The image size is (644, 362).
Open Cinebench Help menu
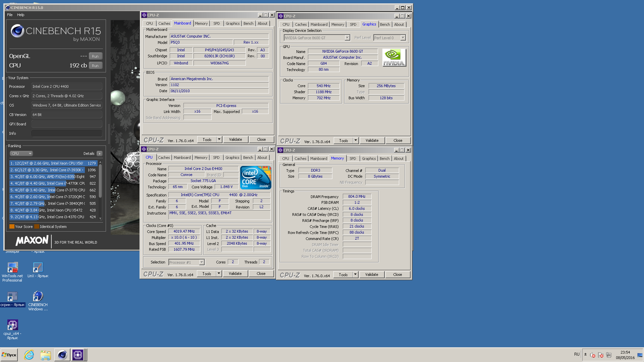tap(21, 15)
